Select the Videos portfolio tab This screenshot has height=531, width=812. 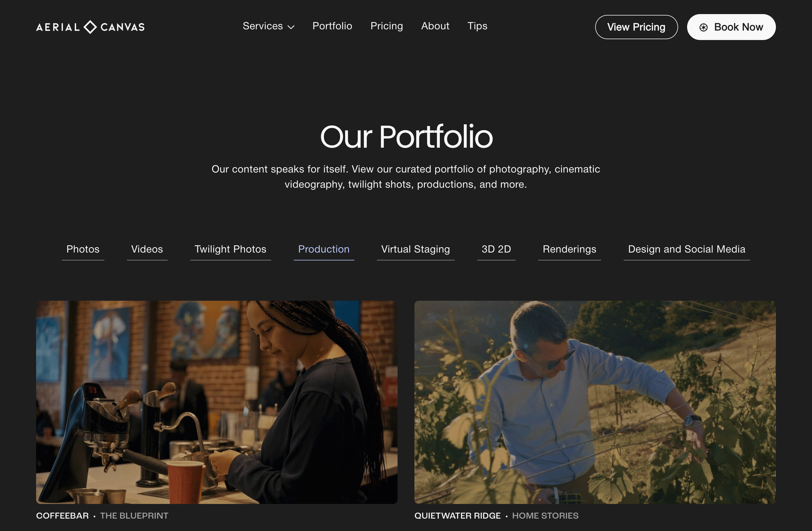[x=147, y=249]
